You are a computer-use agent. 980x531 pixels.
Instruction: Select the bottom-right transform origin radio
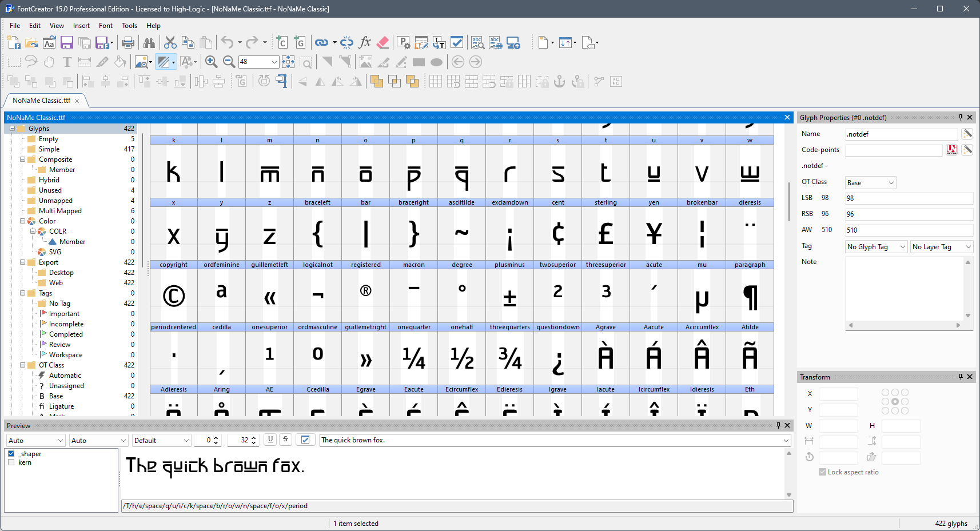905,411
